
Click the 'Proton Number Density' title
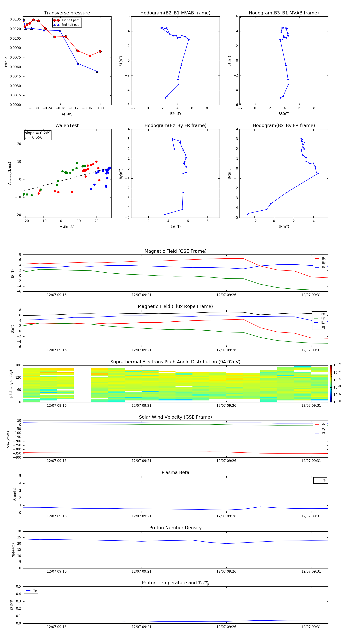[175, 528]
